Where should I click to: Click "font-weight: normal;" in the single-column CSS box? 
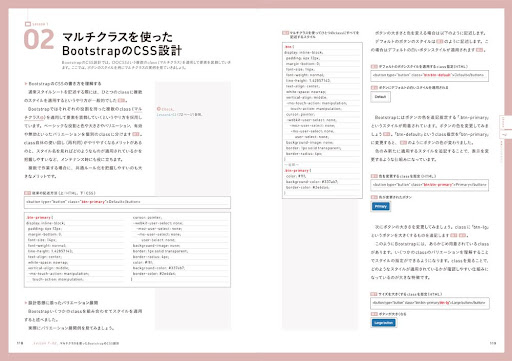pyautogui.click(x=305, y=75)
